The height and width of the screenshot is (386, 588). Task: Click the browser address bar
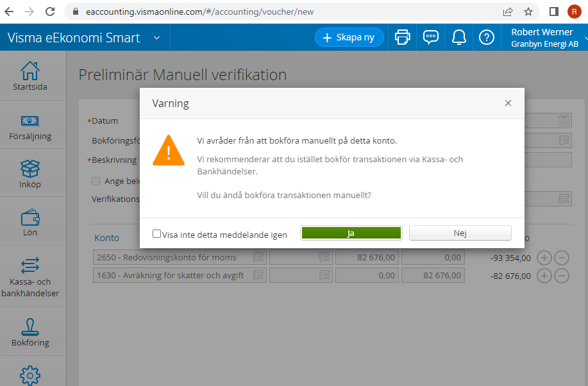tap(285, 12)
